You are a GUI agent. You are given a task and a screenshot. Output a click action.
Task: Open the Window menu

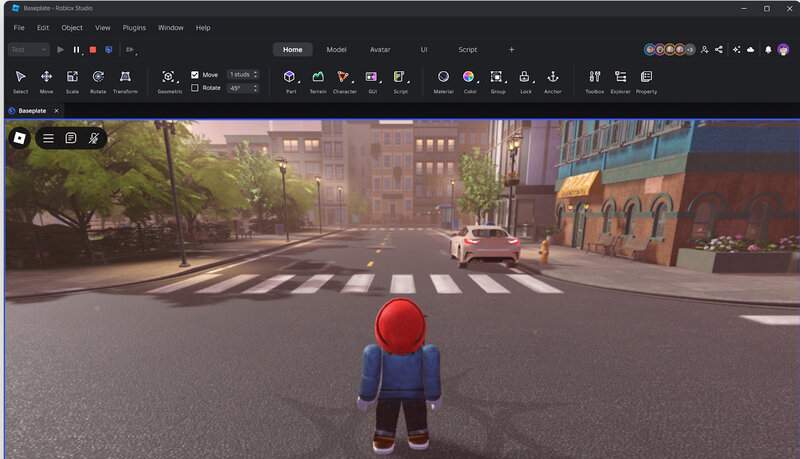[170, 28]
